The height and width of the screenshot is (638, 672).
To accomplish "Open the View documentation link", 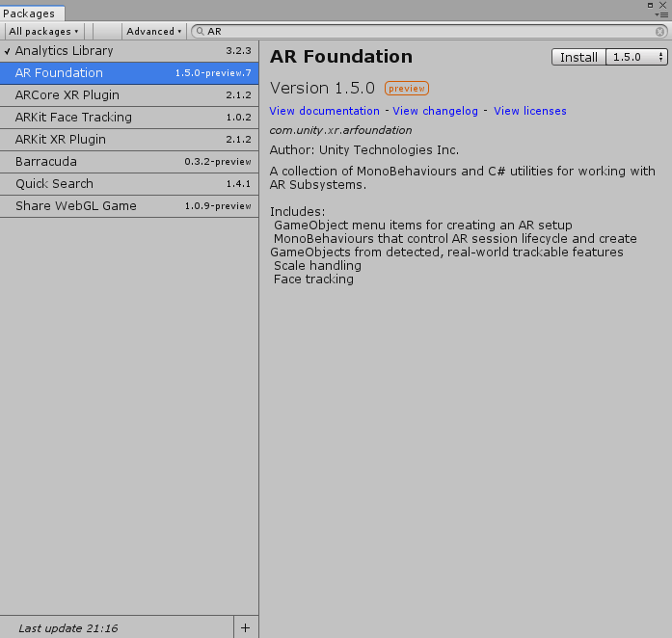I will click(x=324, y=111).
